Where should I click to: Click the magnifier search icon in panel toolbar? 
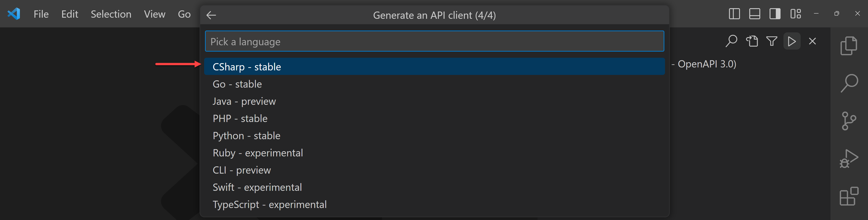731,41
